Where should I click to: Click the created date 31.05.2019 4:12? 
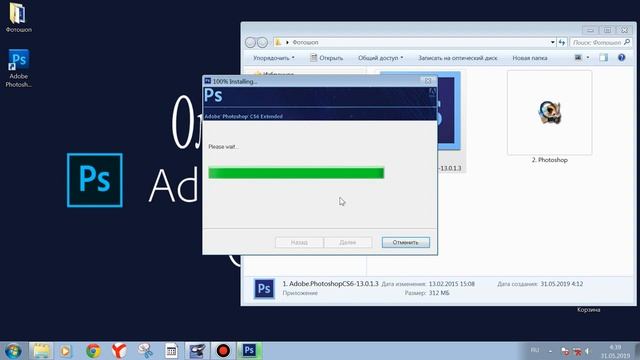(x=562, y=284)
